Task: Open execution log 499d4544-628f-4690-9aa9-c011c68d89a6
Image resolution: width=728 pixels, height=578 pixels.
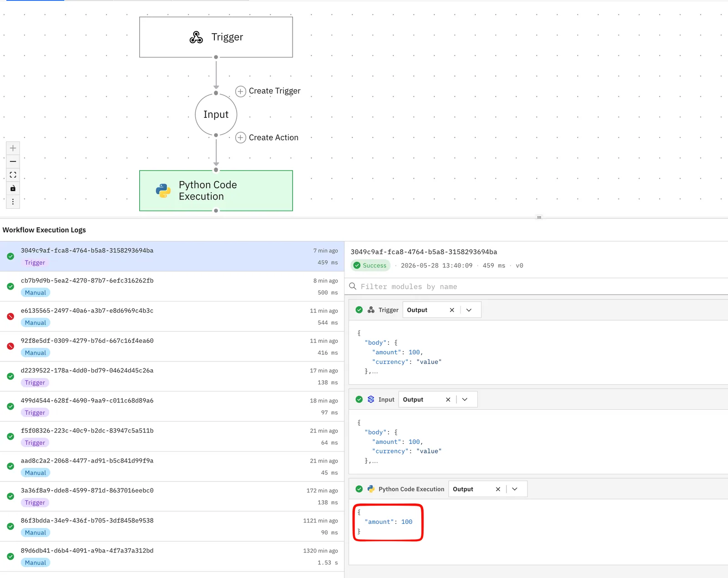Action: [x=172, y=407]
